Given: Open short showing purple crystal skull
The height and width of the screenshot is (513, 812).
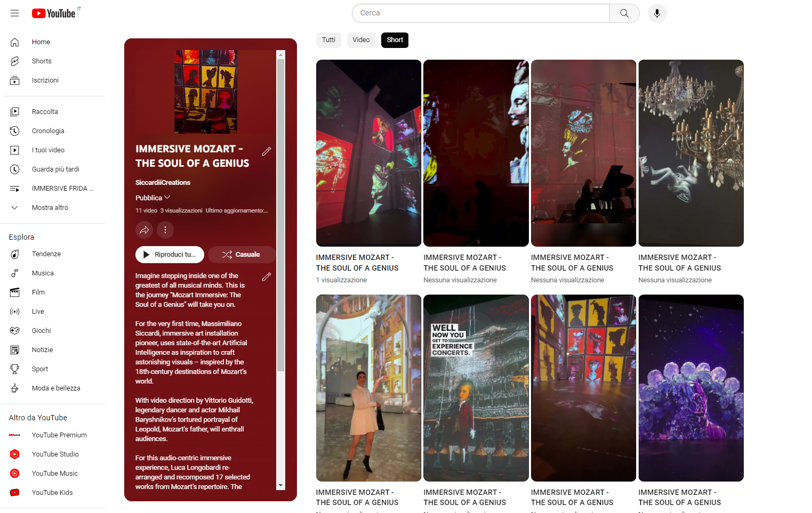Looking at the screenshot, I should coord(691,388).
